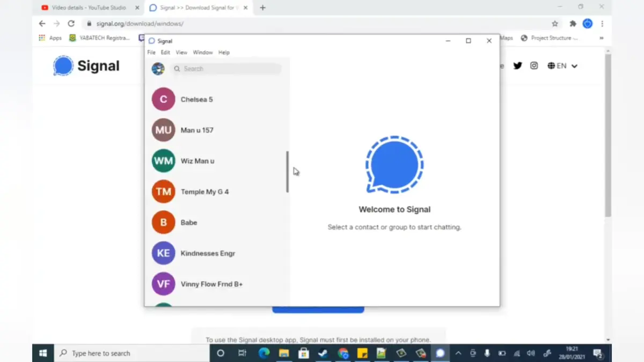Reload the page in Chrome

(71, 24)
